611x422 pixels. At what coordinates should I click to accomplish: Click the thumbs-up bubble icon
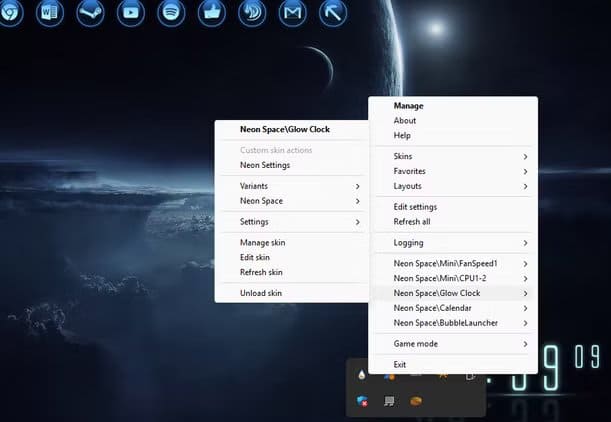(x=211, y=13)
